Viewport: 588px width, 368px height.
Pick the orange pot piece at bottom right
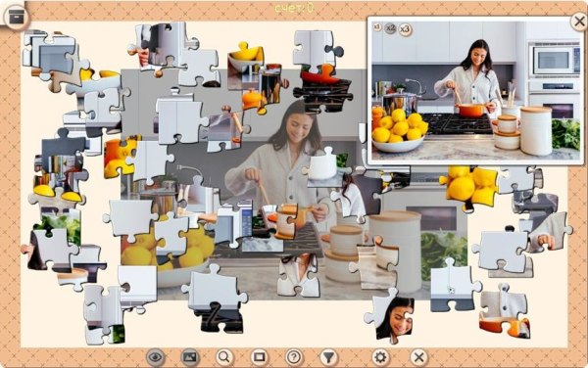(505, 311)
